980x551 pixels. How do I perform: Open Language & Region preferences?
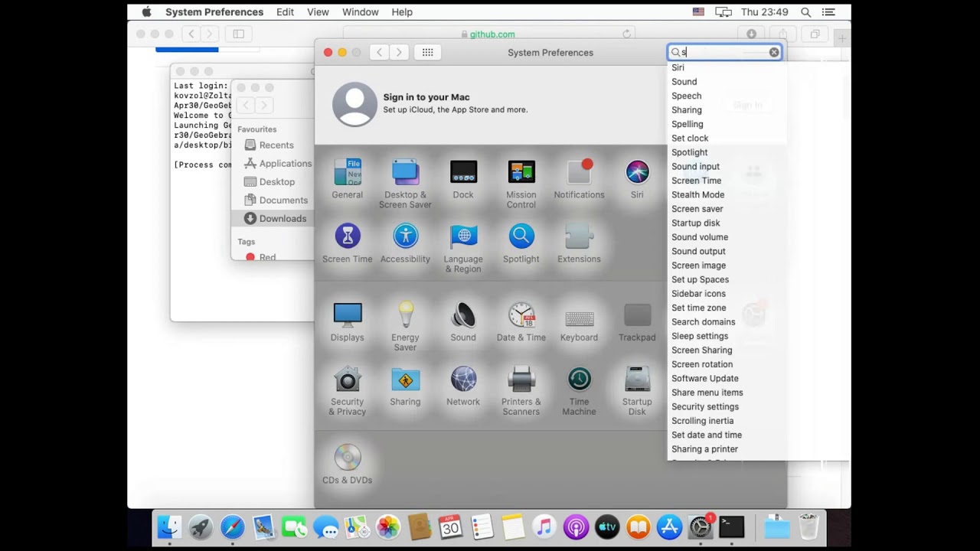(463, 236)
